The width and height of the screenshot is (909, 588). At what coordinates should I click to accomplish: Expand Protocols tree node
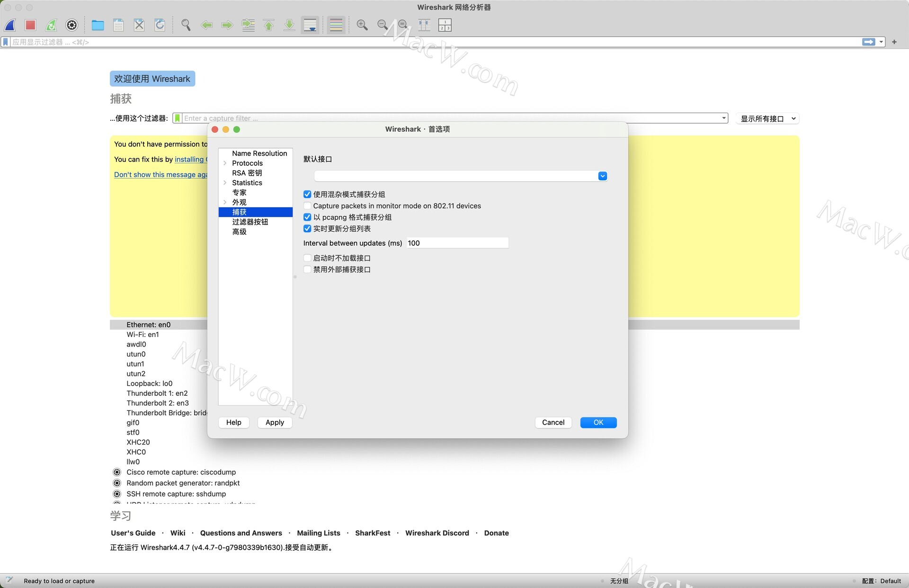225,163
